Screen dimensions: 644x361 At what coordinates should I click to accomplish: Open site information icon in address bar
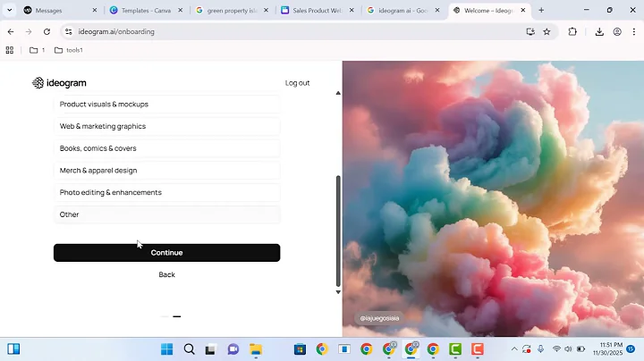click(x=69, y=31)
